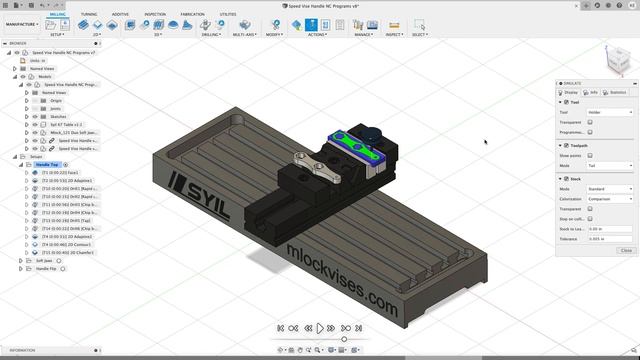Click the simulation speed slider handle
Image resolution: width=640 pixels, height=360 pixels.
tap(344, 339)
